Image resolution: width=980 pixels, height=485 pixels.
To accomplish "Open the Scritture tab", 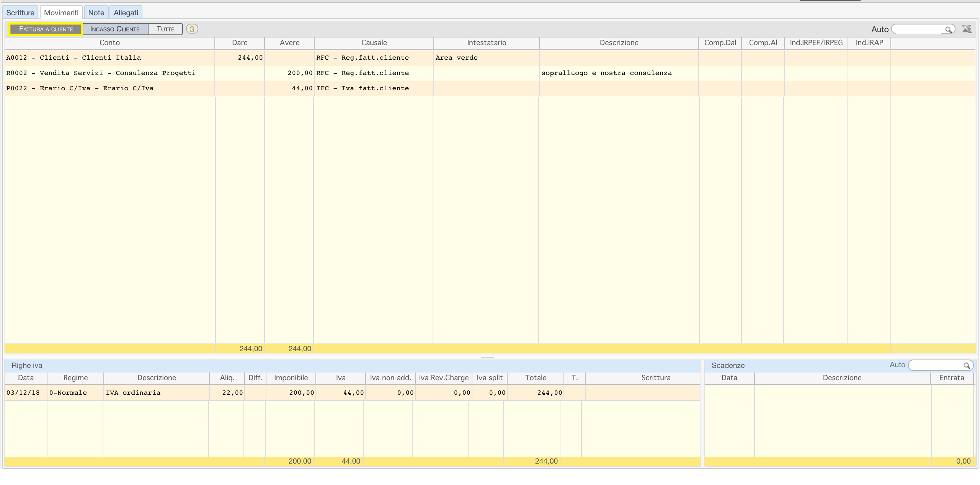I will 20,13.
